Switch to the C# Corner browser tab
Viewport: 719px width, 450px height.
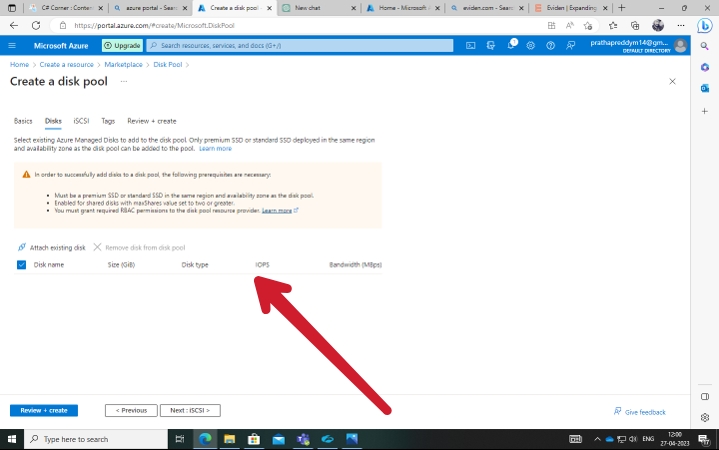(x=68, y=8)
